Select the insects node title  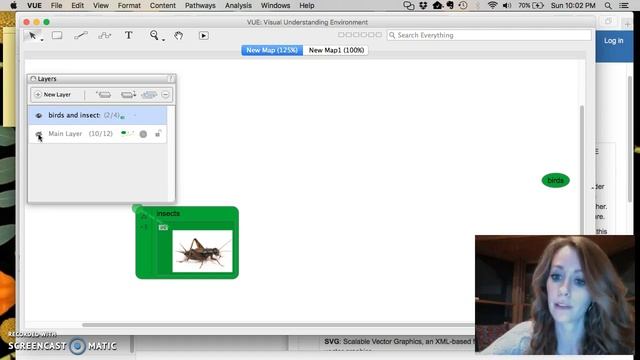click(x=168, y=213)
